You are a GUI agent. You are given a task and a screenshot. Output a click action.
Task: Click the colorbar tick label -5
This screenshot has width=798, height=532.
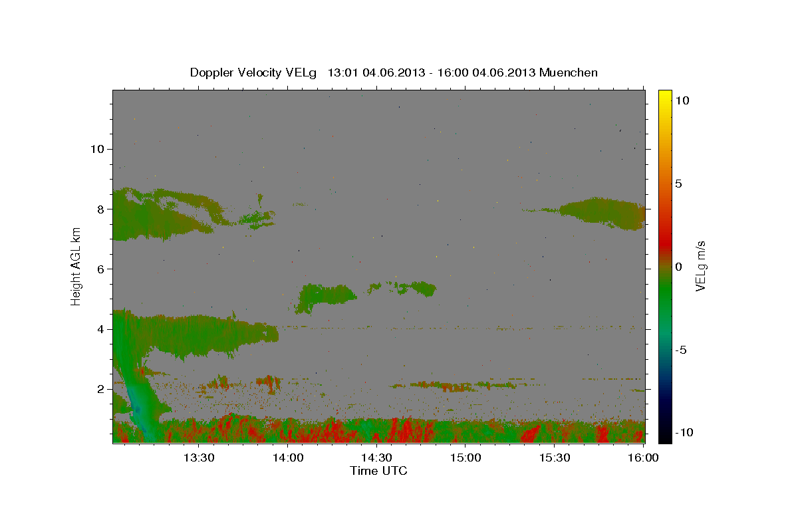(680, 350)
